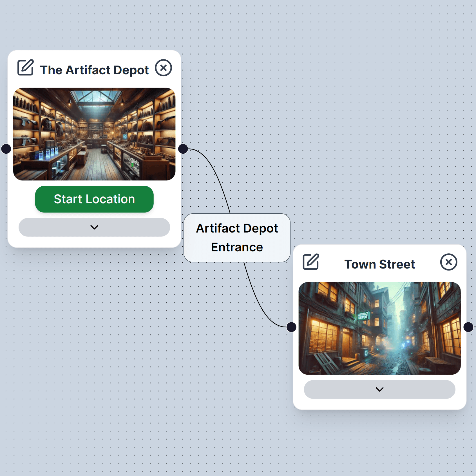
Task: Select the Town Street title text
Action: 380,264
